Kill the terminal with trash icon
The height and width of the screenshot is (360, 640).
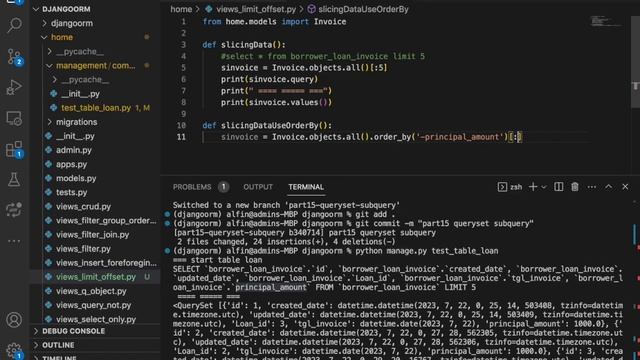click(x=575, y=187)
